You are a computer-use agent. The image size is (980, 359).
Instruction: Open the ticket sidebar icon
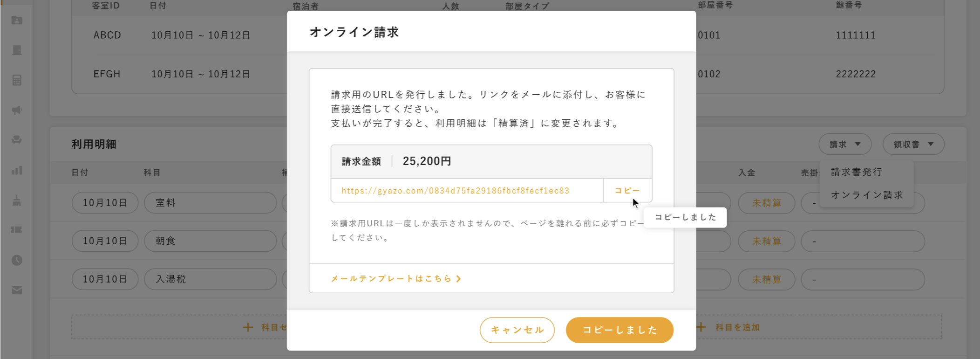tap(17, 230)
